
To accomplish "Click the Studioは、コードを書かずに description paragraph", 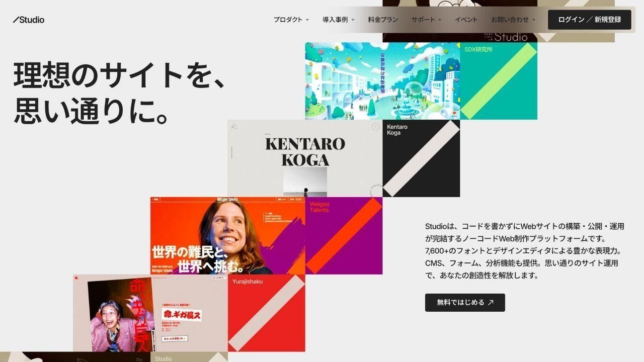I will (x=524, y=251).
